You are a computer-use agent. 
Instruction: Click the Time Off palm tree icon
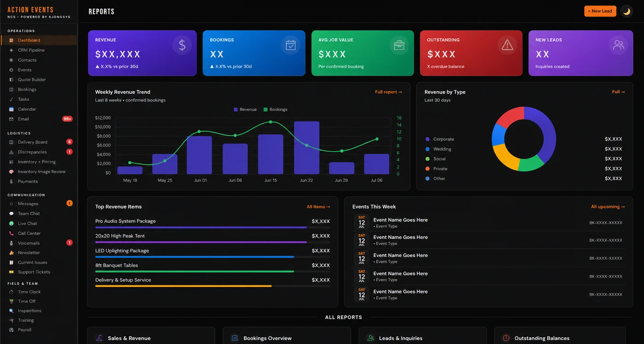(11, 301)
